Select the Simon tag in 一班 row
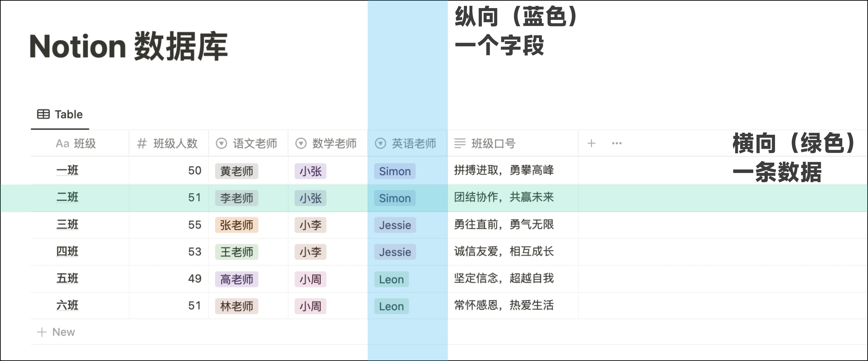868x361 pixels. click(x=395, y=171)
